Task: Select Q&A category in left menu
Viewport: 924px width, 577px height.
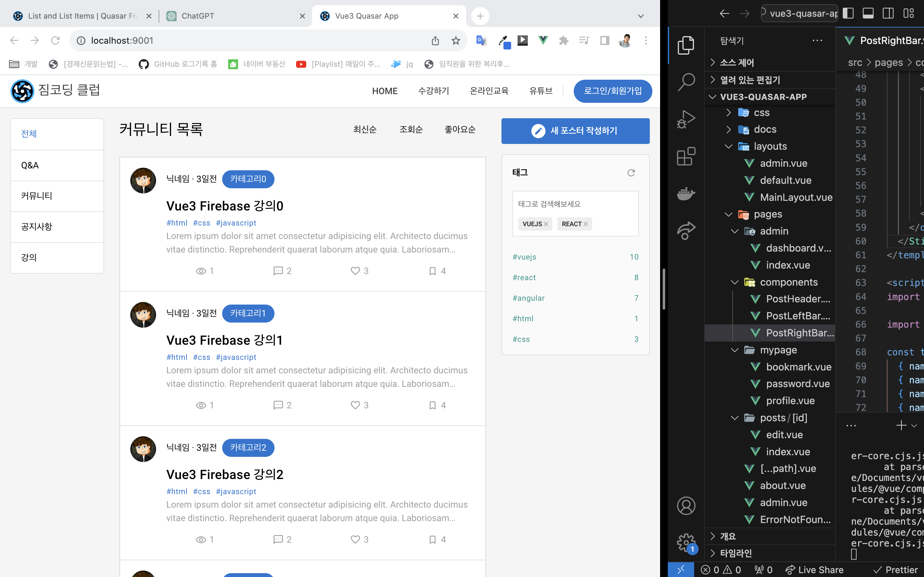Action: click(57, 165)
